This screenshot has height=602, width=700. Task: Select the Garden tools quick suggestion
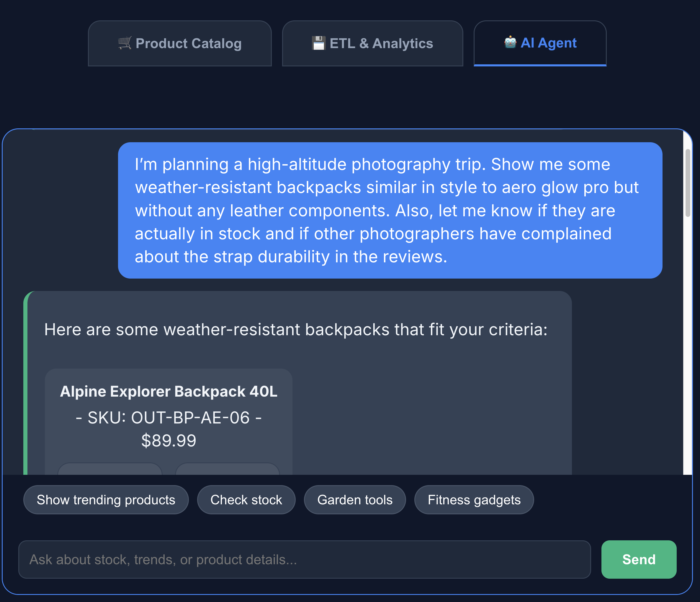pyautogui.click(x=355, y=500)
